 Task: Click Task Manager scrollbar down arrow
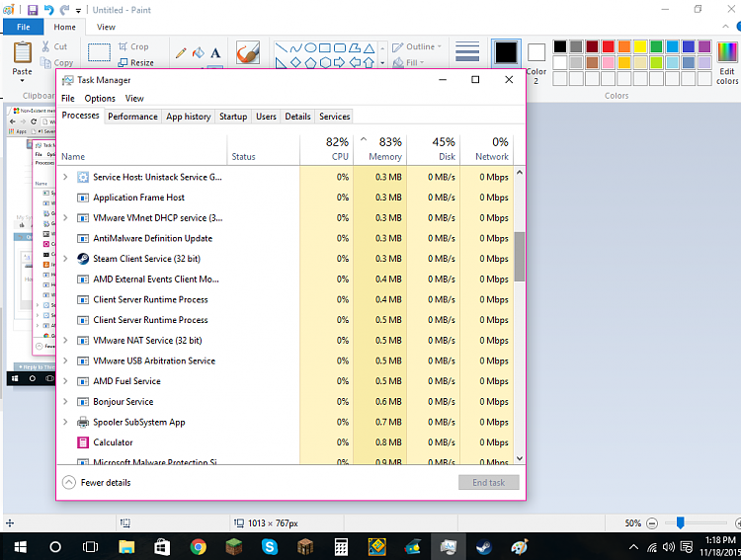point(520,458)
